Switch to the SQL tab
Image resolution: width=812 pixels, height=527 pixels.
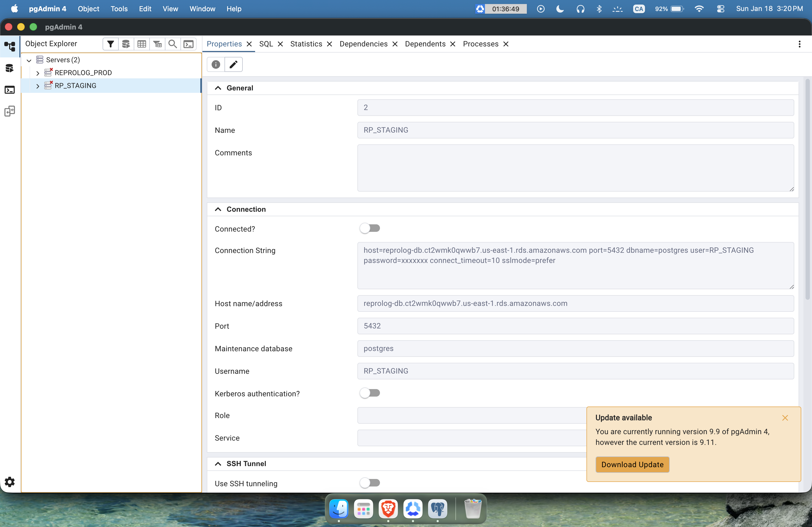pyautogui.click(x=266, y=44)
